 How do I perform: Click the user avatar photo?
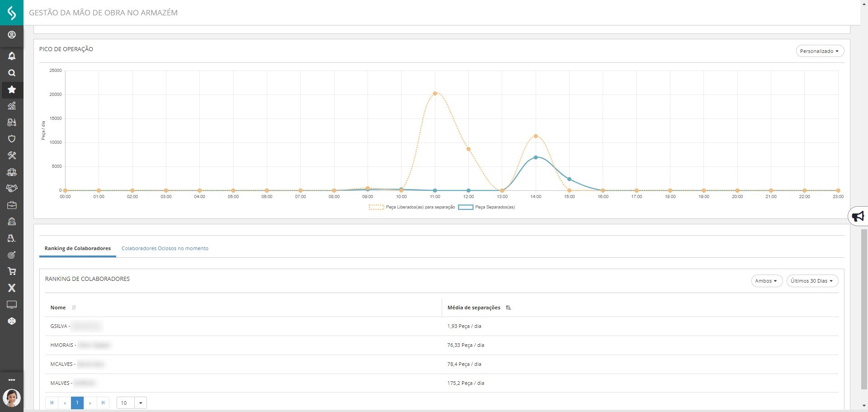tap(12, 398)
